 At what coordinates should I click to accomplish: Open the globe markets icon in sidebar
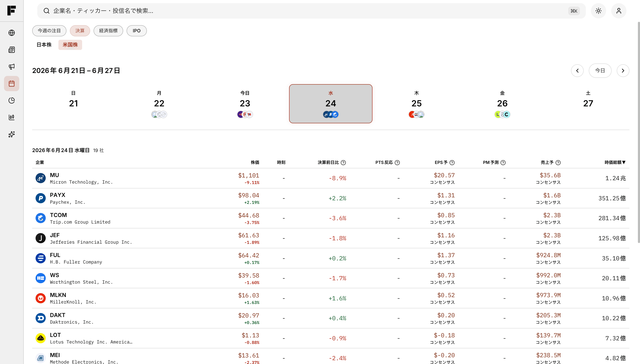tap(11, 33)
